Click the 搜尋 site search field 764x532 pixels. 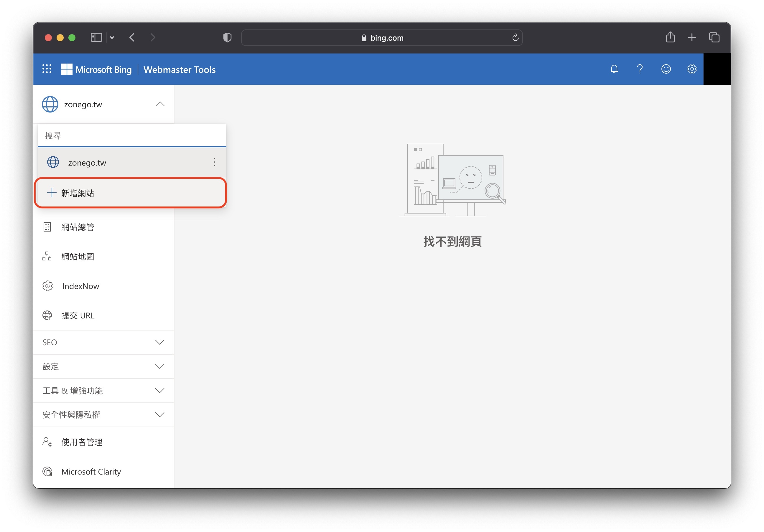[132, 136]
